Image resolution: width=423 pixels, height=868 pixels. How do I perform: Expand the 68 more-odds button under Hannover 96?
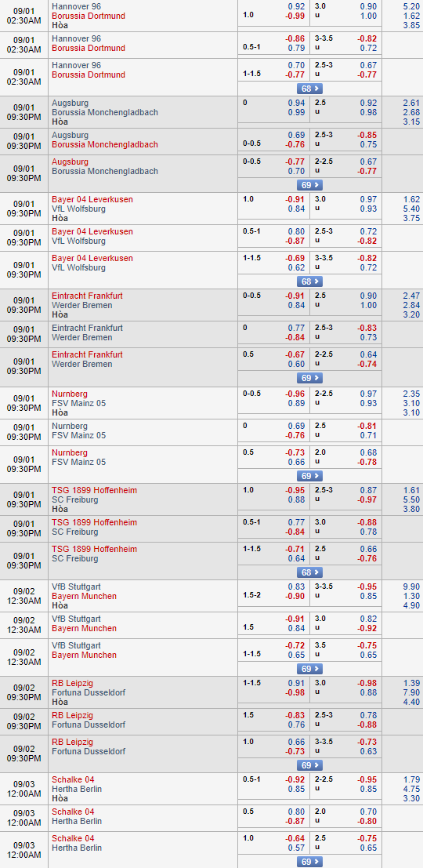point(309,89)
